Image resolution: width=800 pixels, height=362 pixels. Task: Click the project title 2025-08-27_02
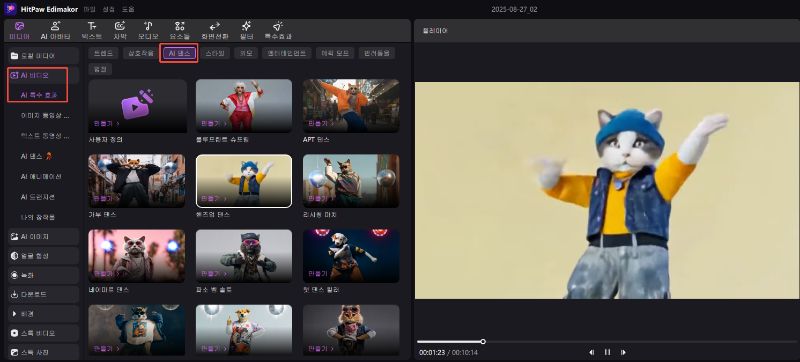click(x=514, y=9)
